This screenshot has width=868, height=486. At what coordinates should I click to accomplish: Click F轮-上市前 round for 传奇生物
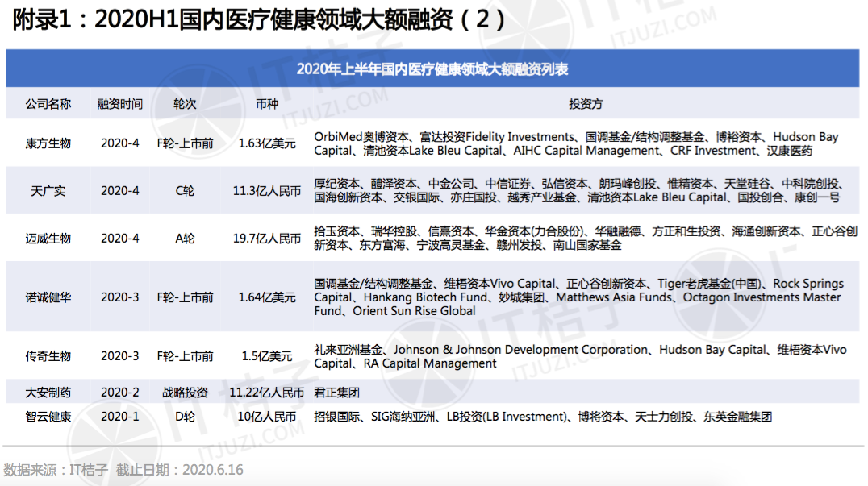click(x=185, y=356)
